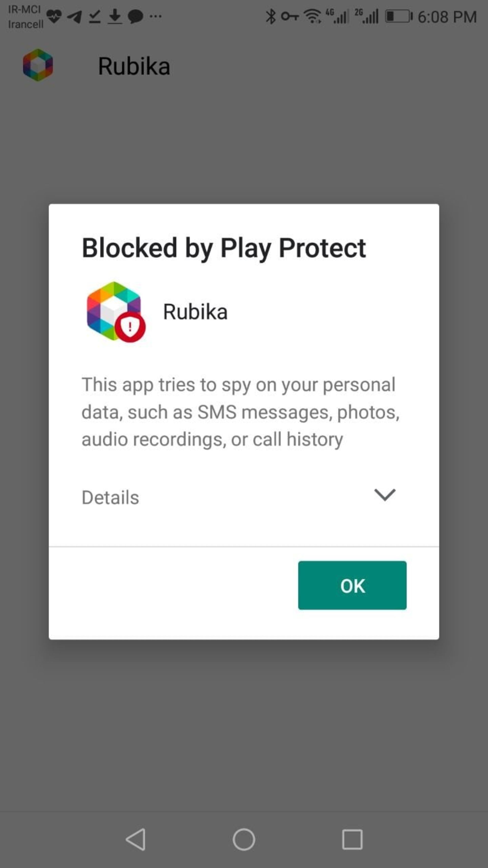Tap the Android home circle button
Screen dimensions: 488x868
(x=244, y=839)
